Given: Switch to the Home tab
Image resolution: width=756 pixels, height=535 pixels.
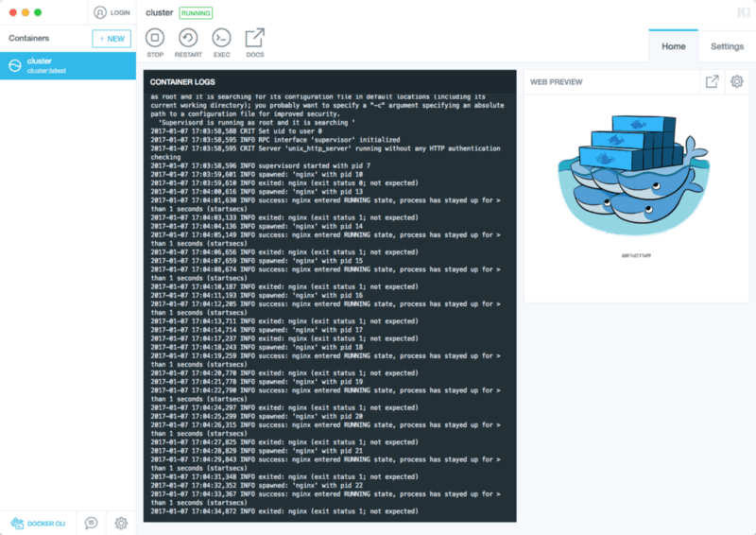Looking at the screenshot, I should [x=673, y=46].
